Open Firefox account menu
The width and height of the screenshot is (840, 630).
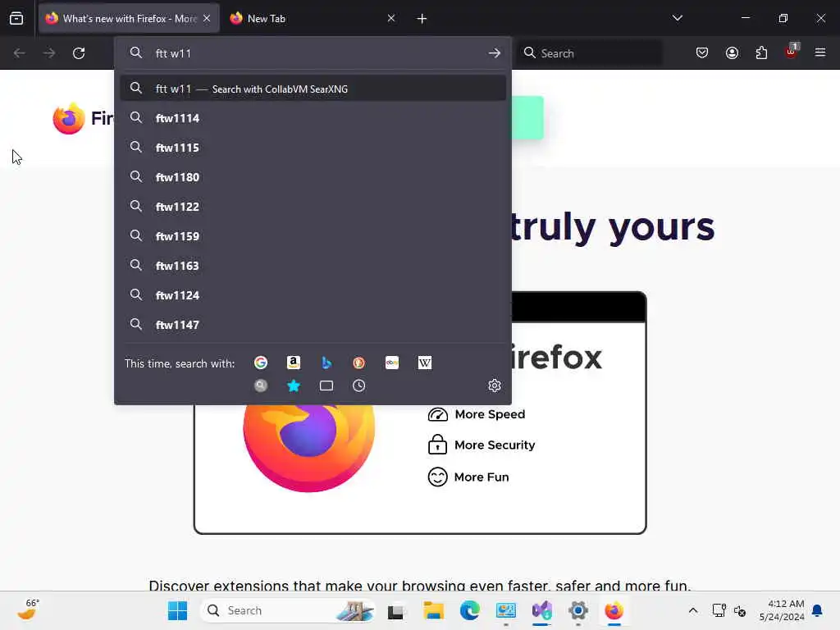[x=732, y=52]
